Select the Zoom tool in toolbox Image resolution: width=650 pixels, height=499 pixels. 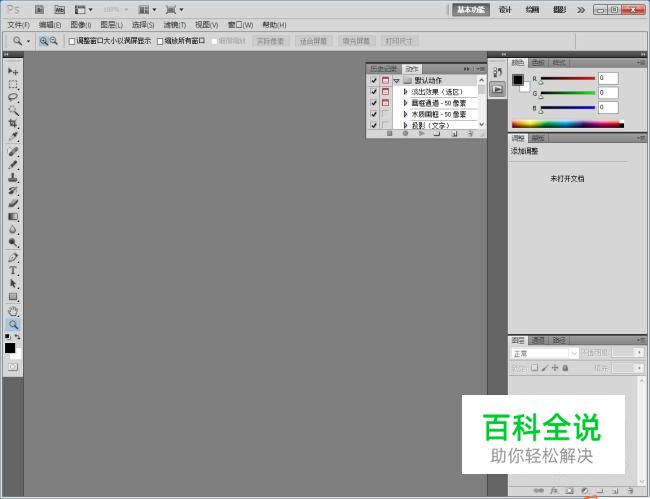[x=12, y=325]
